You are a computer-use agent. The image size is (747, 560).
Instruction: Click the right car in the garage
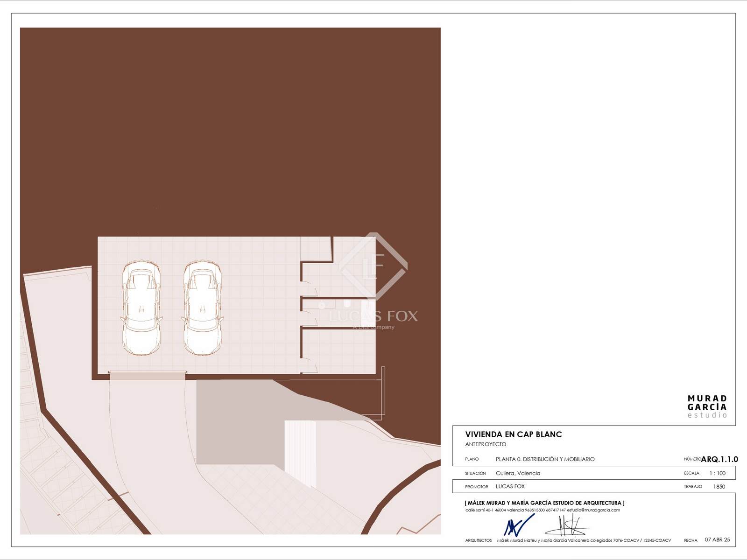pyautogui.click(x=202, y=309)
